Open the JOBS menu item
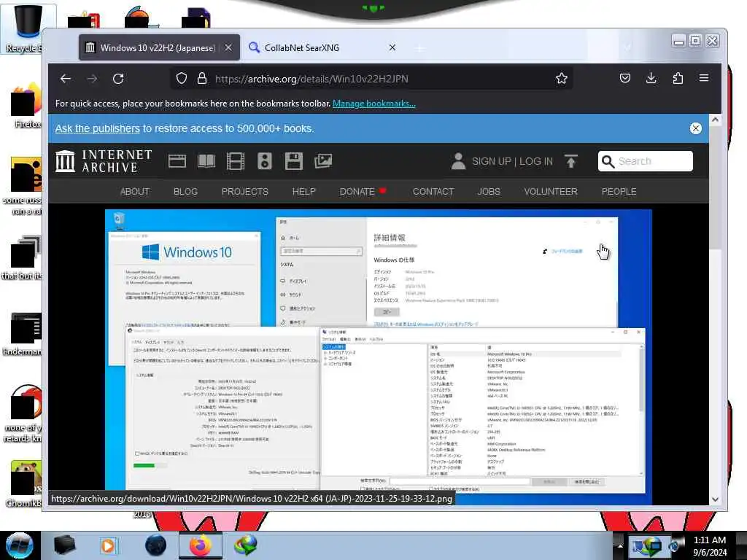Screen dimensions: 747x560 point(489,192)
